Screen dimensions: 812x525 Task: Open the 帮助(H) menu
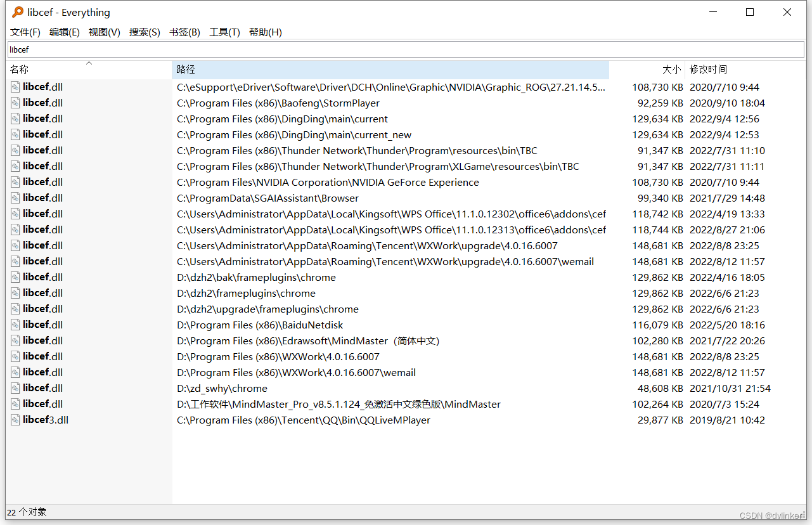(266, 32)
